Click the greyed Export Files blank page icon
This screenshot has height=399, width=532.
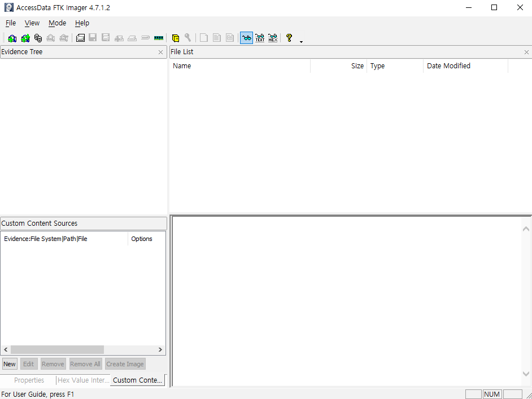pos(203,38)
